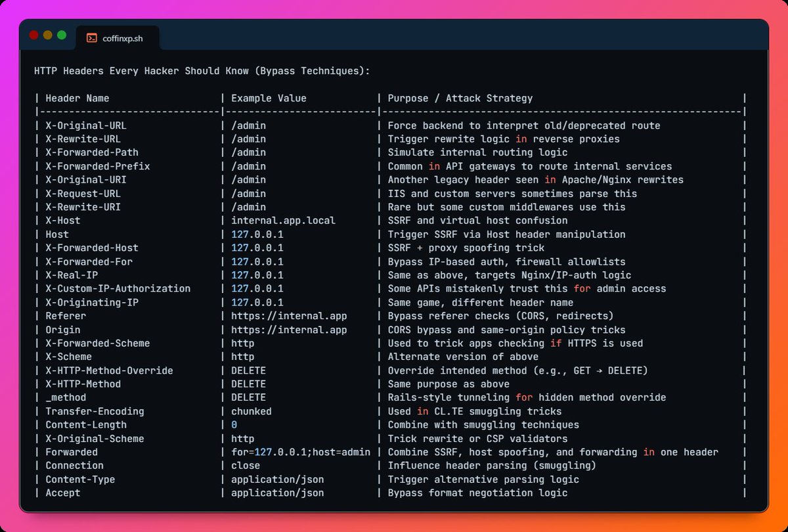Image resolution: width=788 pixels, height=532 pixels.
Task: Click the 'Forwarded' header name
Action: (72, 452)
